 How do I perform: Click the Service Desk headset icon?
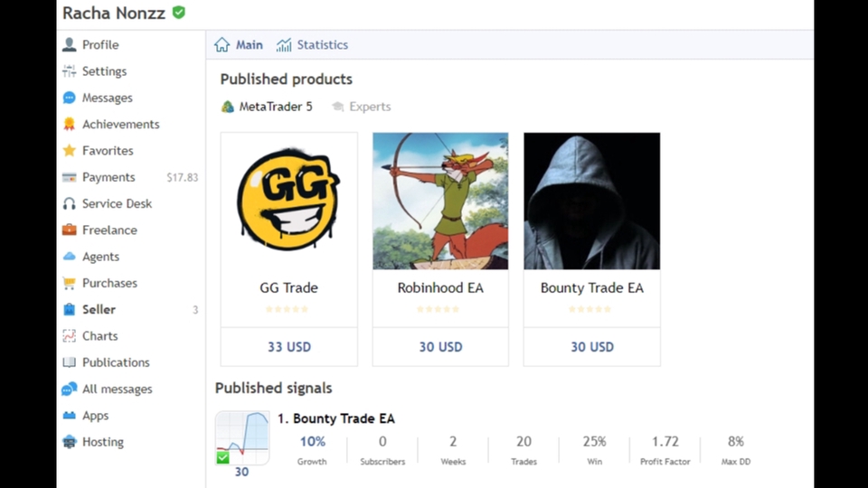pyautogui.click(x=70, y=203)
